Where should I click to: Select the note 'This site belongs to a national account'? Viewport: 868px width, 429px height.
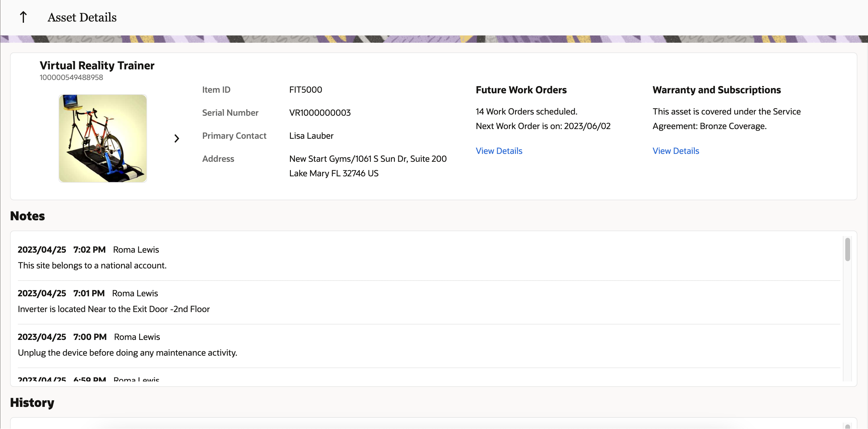(92, 265)
